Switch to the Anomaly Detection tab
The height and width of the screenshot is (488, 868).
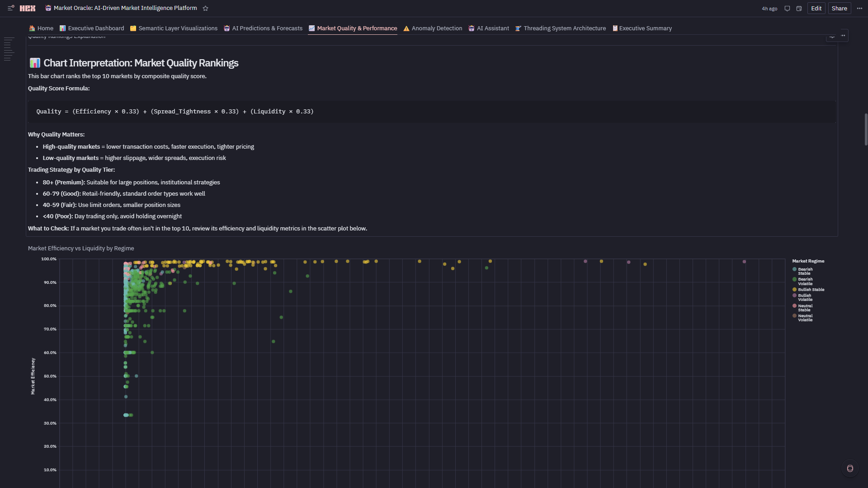point(433,28)
